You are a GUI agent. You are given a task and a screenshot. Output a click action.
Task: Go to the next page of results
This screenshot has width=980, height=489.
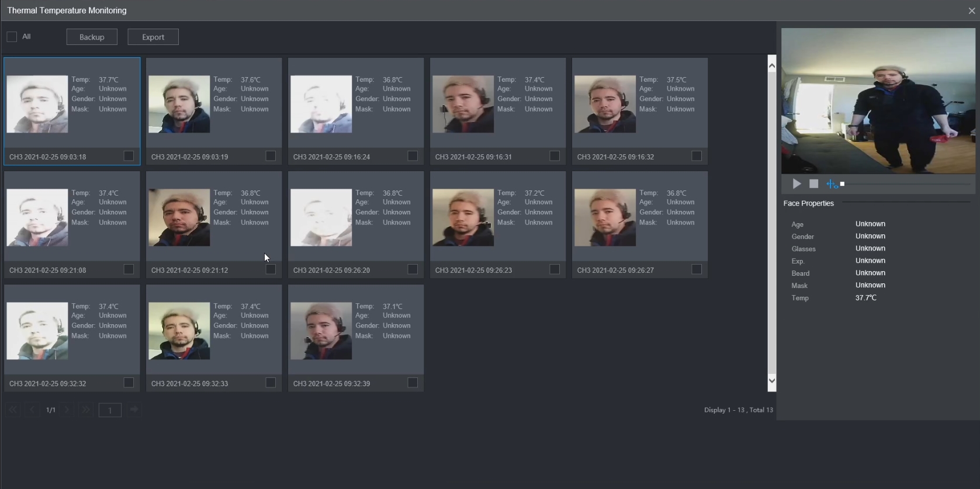[67, 410]
